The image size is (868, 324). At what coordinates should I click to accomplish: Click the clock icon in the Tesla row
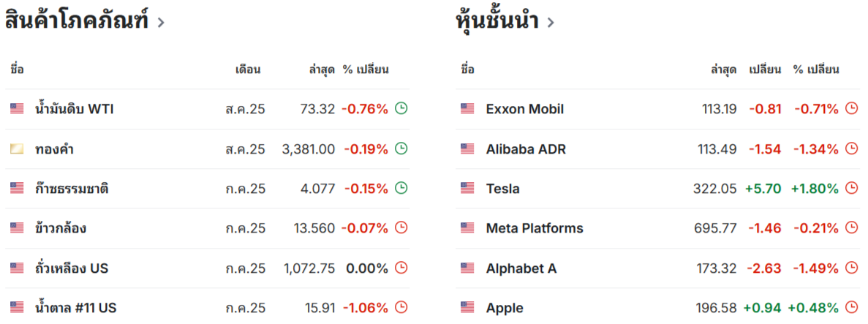click(851, 188)
